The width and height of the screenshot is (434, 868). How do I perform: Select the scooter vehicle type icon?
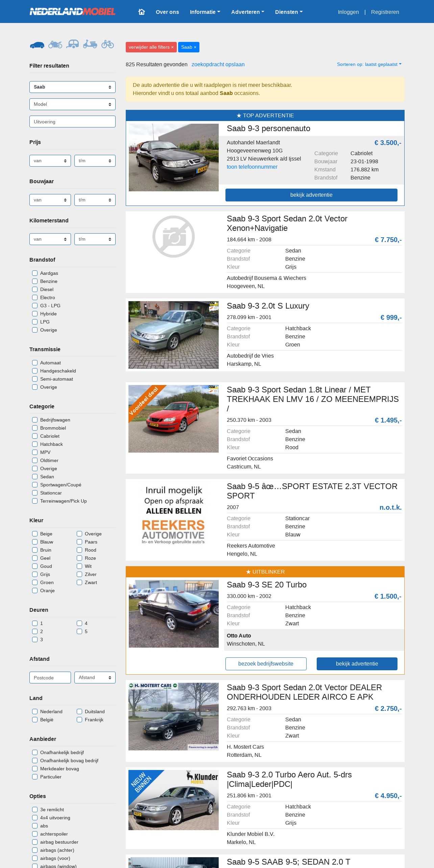pyautogui.click(x=90, y=44)
